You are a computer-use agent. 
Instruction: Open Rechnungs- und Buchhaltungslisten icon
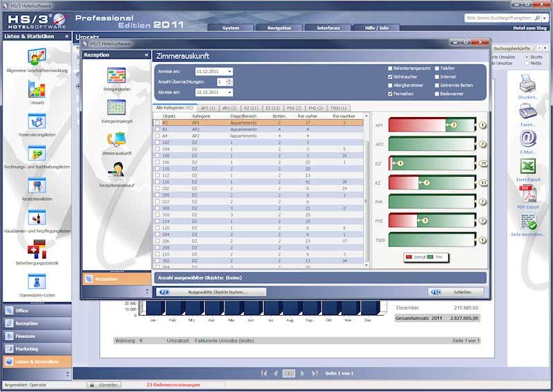(x=37, y=153)
